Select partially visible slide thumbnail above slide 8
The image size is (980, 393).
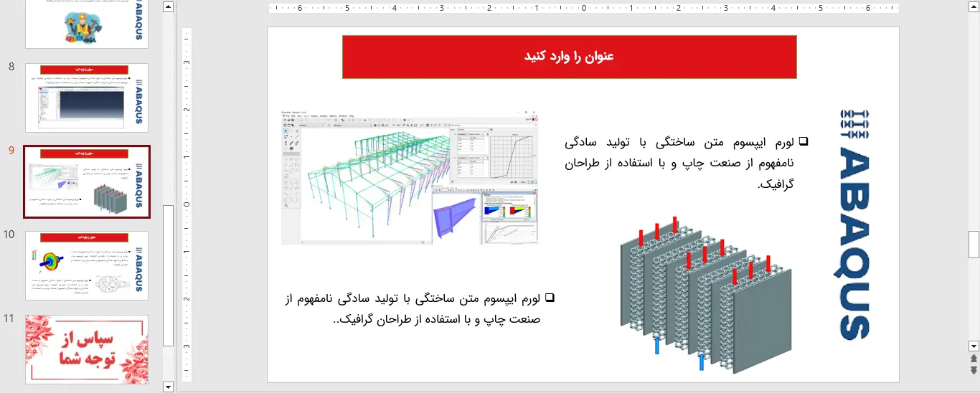[x=87, y=24]
